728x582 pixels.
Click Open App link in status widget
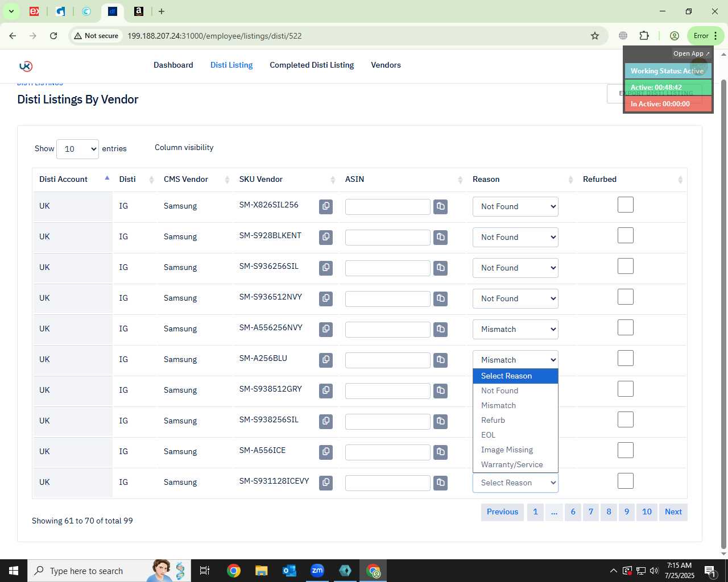coord(691,53)
